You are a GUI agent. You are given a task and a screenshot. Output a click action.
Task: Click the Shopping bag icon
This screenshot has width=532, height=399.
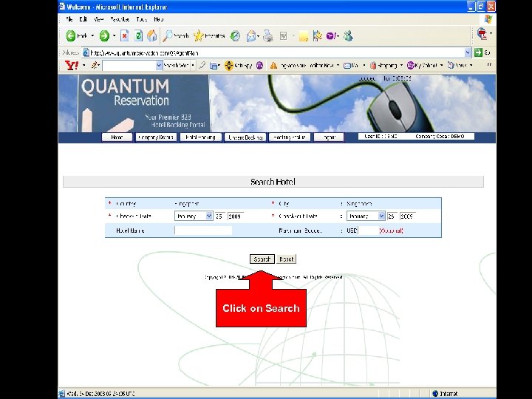[x=373, y=66]
